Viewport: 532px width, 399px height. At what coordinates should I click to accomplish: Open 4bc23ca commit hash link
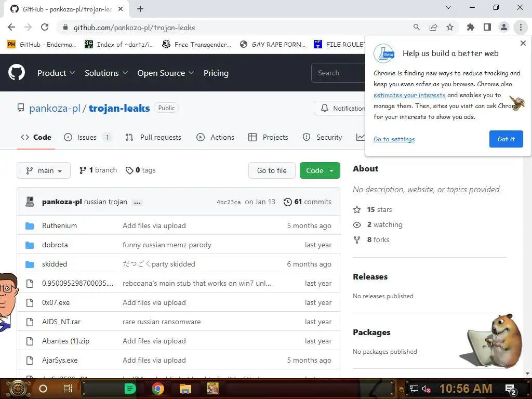click(229, 202)
